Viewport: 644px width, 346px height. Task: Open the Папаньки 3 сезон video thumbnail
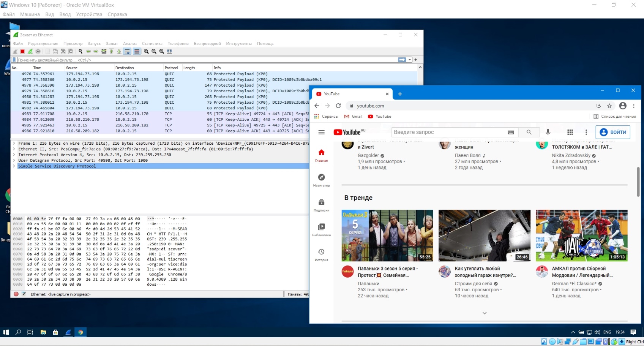tap(387, 235)
